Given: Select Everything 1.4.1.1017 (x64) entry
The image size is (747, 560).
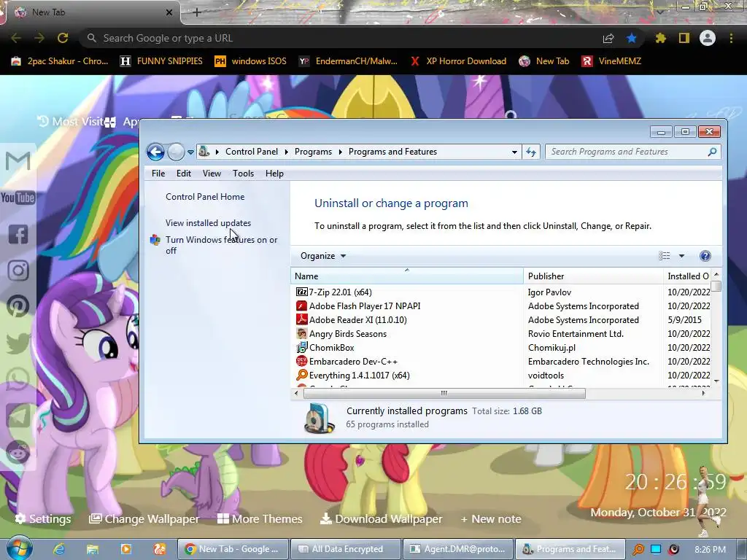Looking at the screenshot, I should (x=359, y=376).
